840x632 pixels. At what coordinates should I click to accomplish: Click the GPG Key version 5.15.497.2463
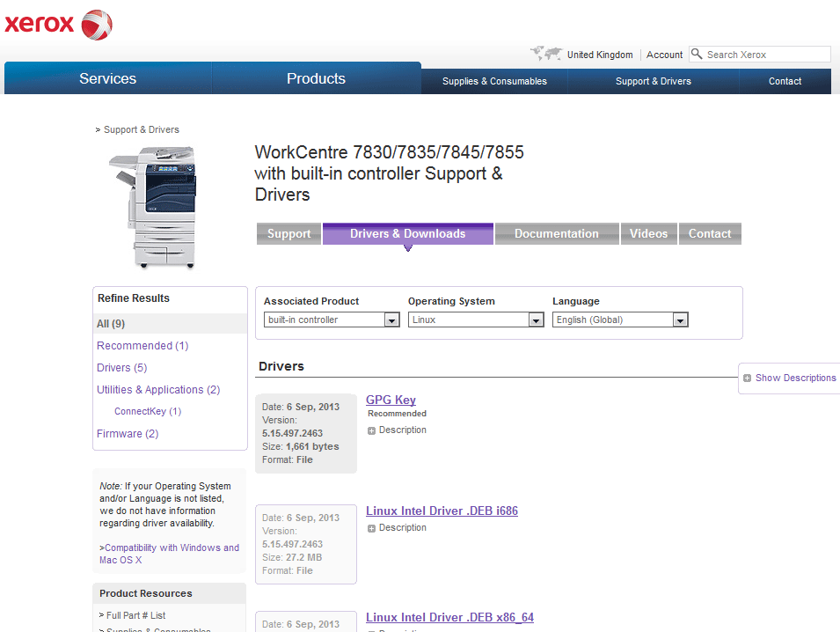click(293, 433)
